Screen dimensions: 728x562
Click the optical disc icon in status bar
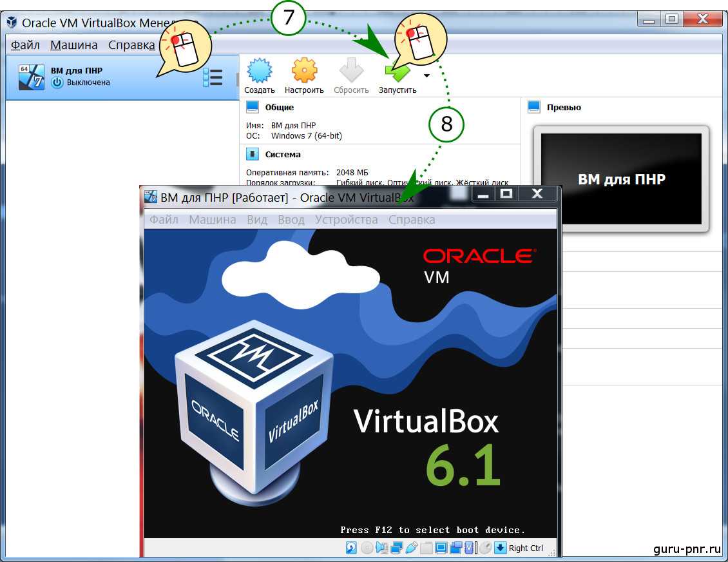pos(367,548)
